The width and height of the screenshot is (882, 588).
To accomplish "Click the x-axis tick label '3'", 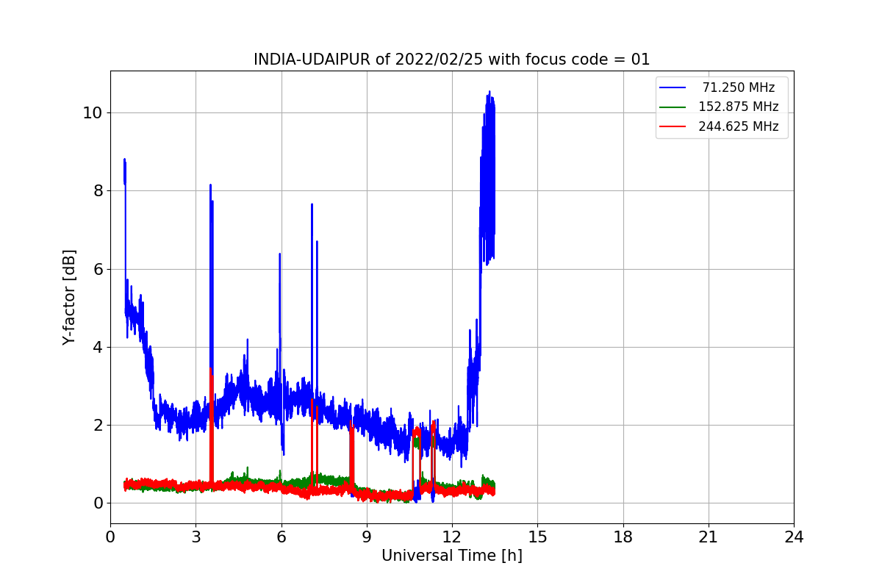I will pos(196,537).
